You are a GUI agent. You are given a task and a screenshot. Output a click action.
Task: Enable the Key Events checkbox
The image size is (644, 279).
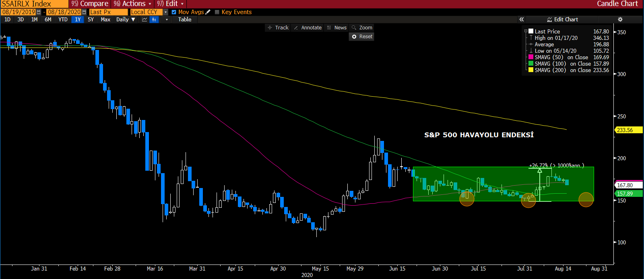[x=217, y=12]
